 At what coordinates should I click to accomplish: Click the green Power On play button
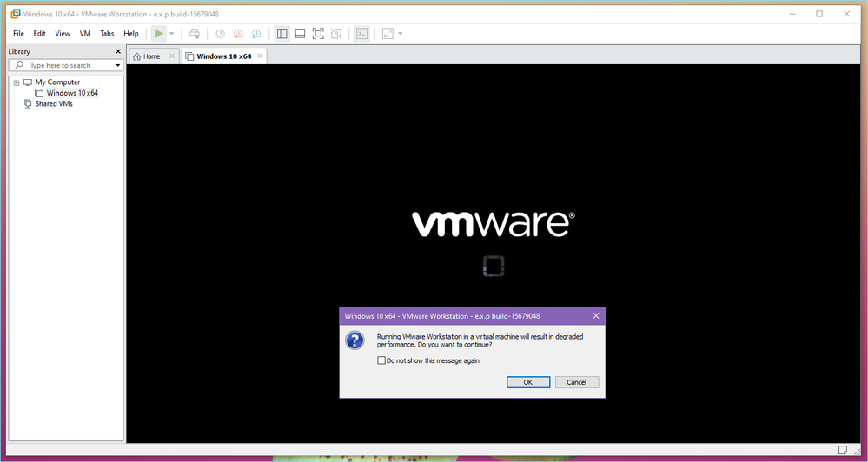(159, 34)
